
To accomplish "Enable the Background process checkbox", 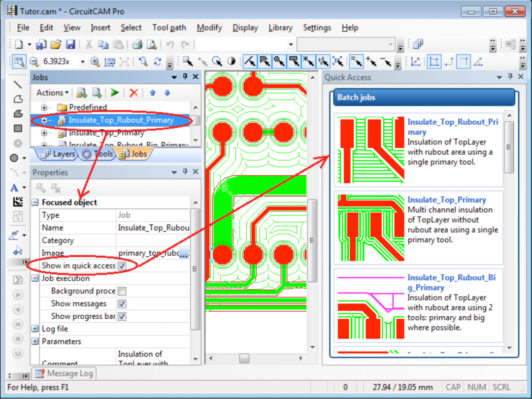I will tap(122, 291).
